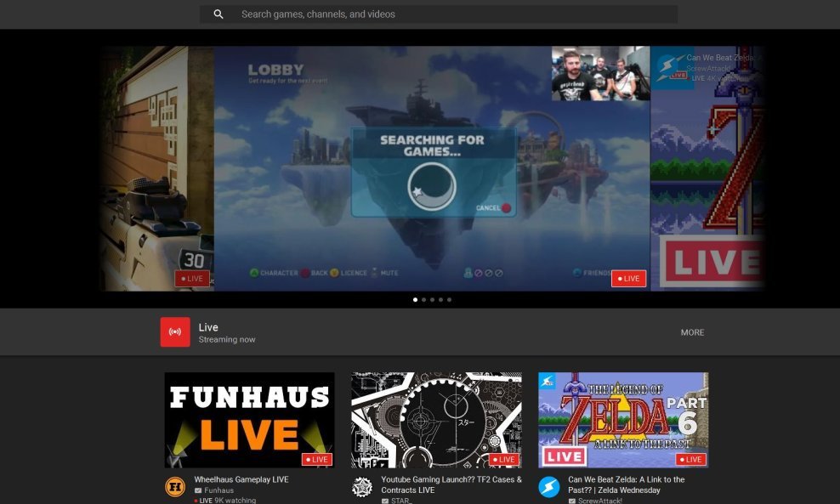
Task: Open the Wheelhaus Gameplay LIVE title link
Action: coord(241,480)
